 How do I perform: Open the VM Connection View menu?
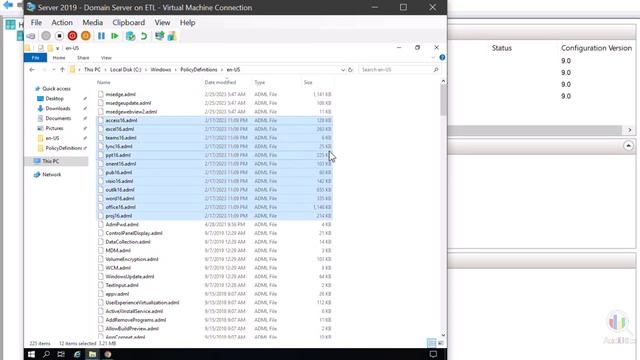(162, 22)
